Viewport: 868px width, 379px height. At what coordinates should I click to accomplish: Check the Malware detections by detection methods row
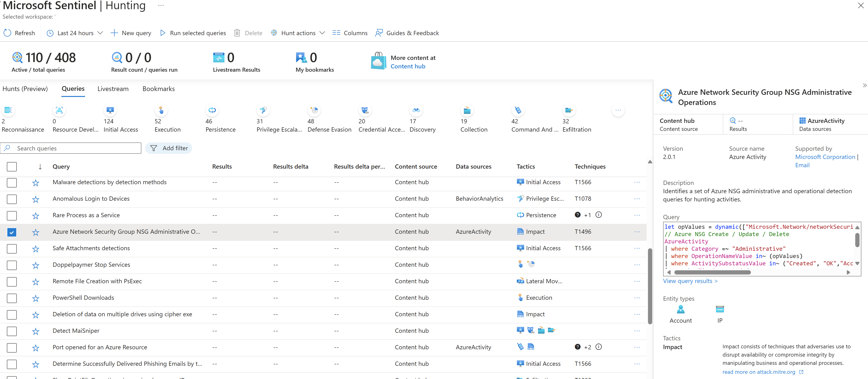12,183
